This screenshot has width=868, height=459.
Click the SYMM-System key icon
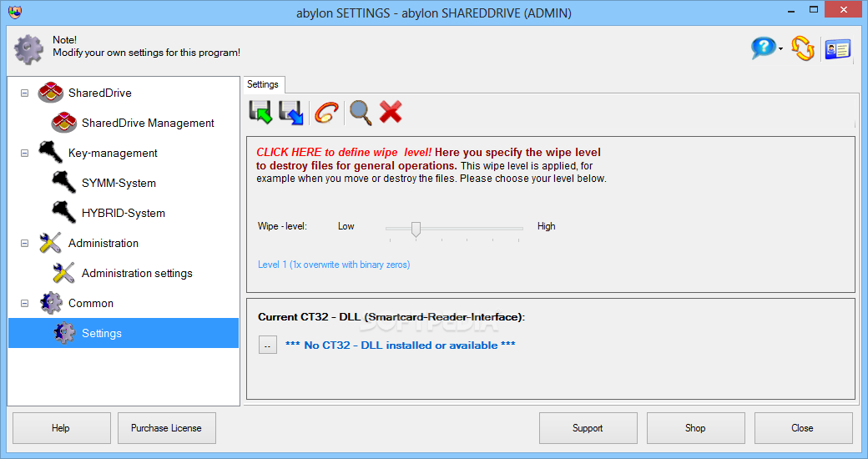pyautogui.click(x=63, y=182)
